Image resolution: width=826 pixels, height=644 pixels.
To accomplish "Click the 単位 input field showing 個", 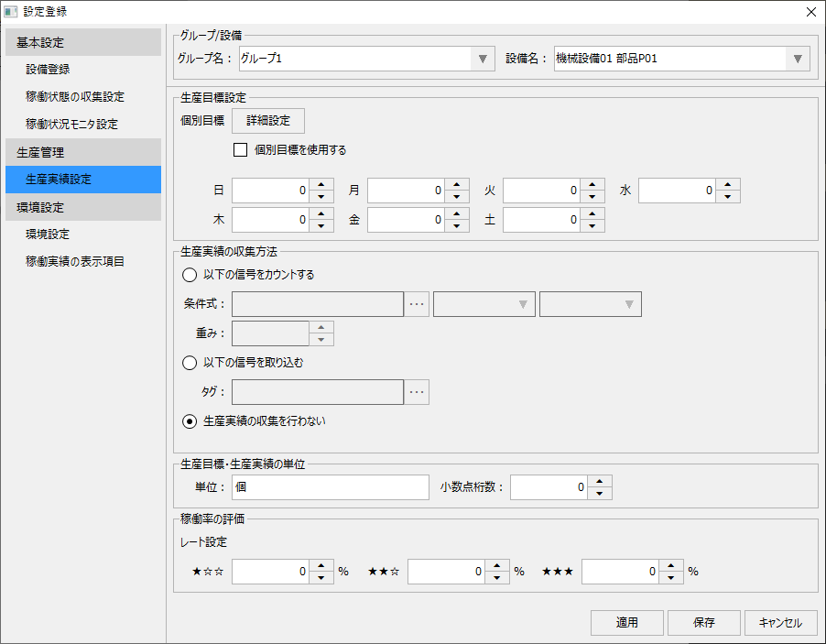I will click(330, 486).
